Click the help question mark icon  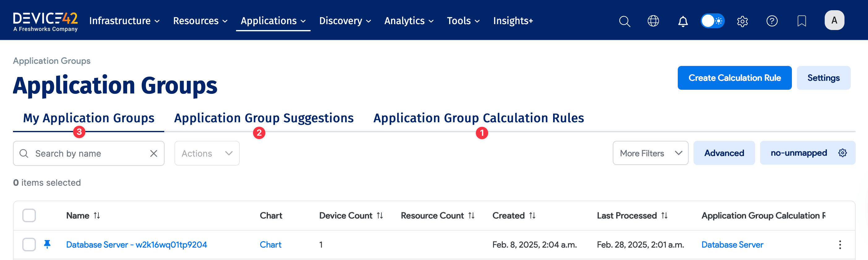coord(771,21)
